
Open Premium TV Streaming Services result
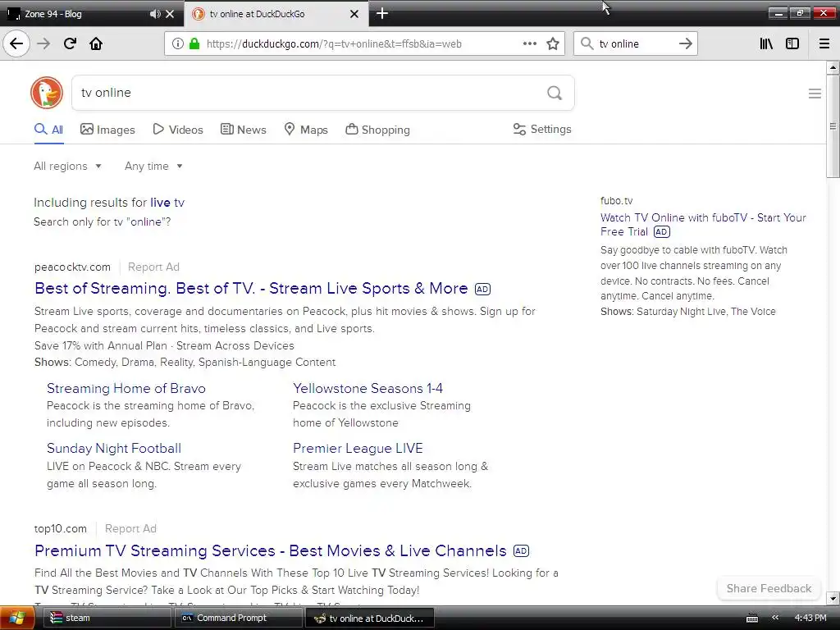pos(271,550)
